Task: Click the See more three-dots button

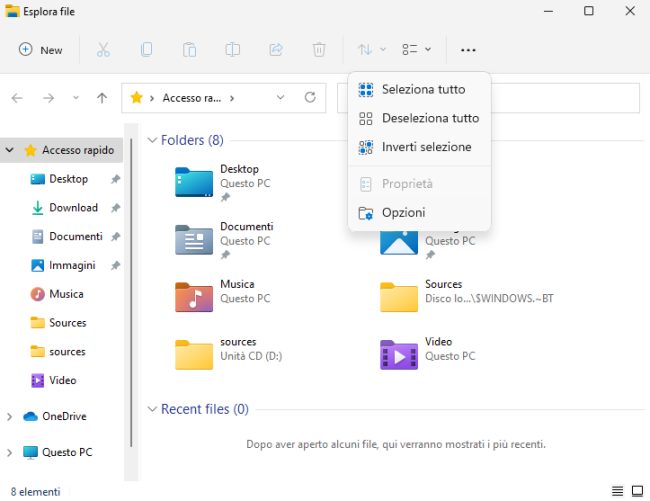Action: (x=468, y=50)
